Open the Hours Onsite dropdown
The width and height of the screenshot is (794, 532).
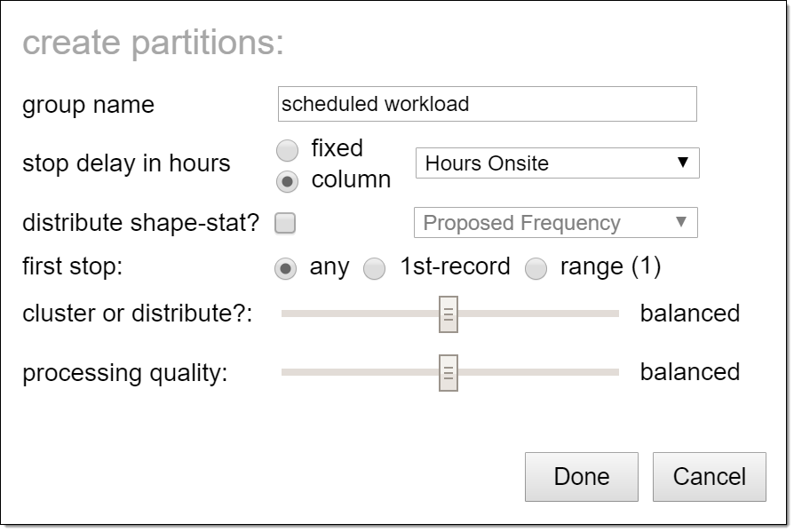click(557, 163)
